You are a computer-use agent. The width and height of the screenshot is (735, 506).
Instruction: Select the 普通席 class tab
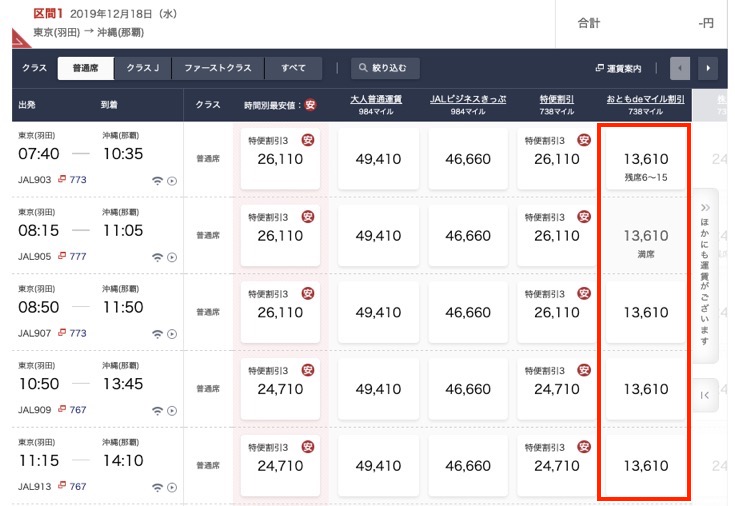coord(85,68)
